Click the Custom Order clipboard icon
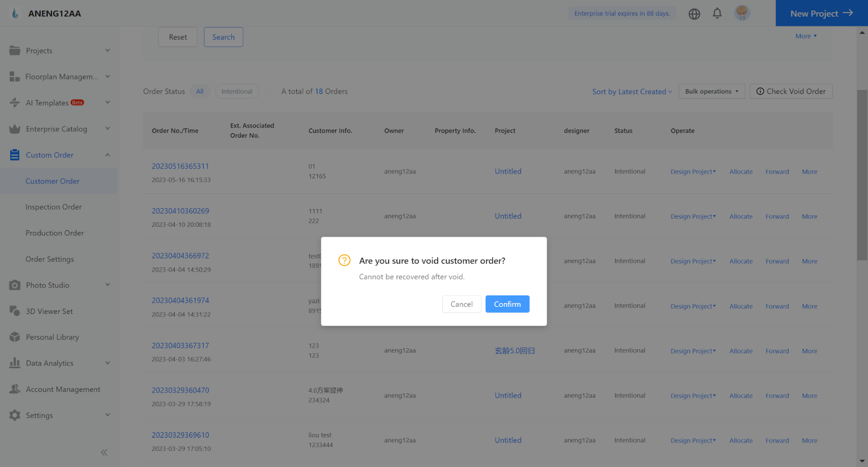868x467 pixels. (15, 155)
